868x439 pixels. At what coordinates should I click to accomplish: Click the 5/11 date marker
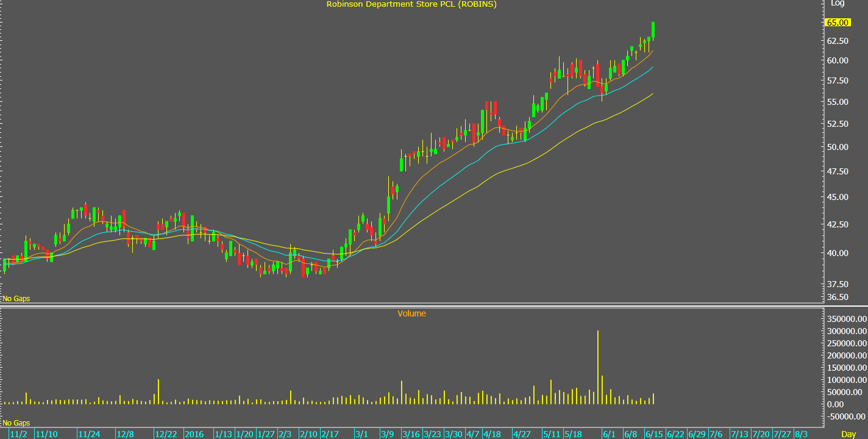click(552, 434)
